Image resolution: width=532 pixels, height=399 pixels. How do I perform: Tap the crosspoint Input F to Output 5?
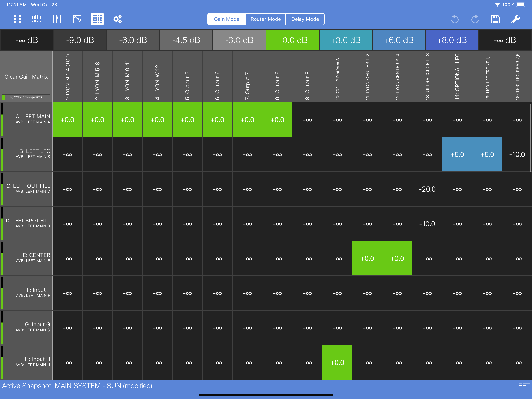click(x=187, y=293)
